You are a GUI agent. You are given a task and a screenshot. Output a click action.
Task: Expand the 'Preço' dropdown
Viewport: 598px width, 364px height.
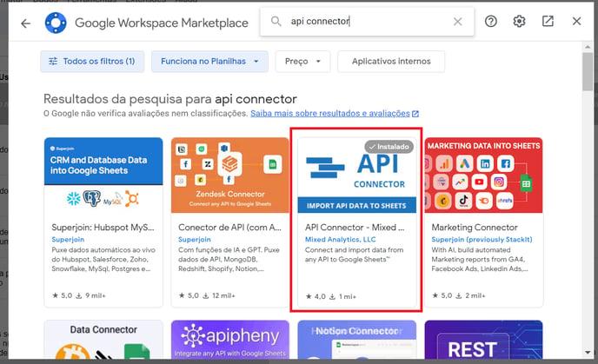point(302,61)
